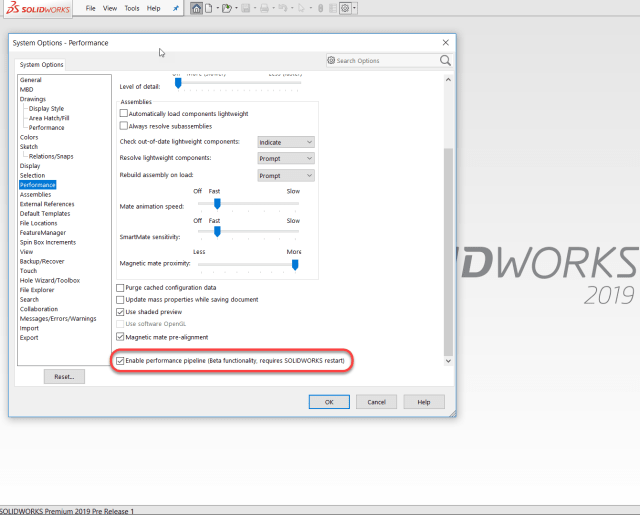Image resolution: width=640 pixels, height=515 pixels.
Task: Click the Cancel button
Action: pyautogui.click(x=376, y=402)
